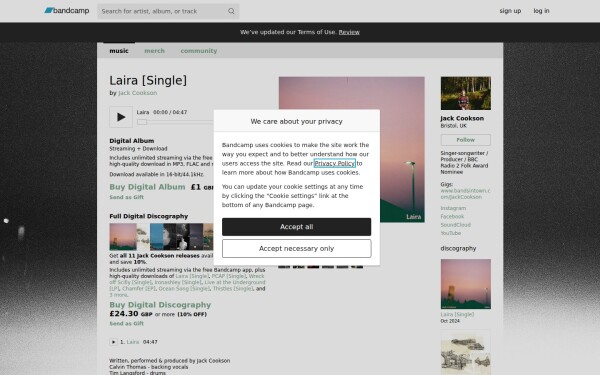Viewport: 600px width, 375px height.
Task: Open PCAP [Single] link in discography text
Action: (x=228, y=276)
